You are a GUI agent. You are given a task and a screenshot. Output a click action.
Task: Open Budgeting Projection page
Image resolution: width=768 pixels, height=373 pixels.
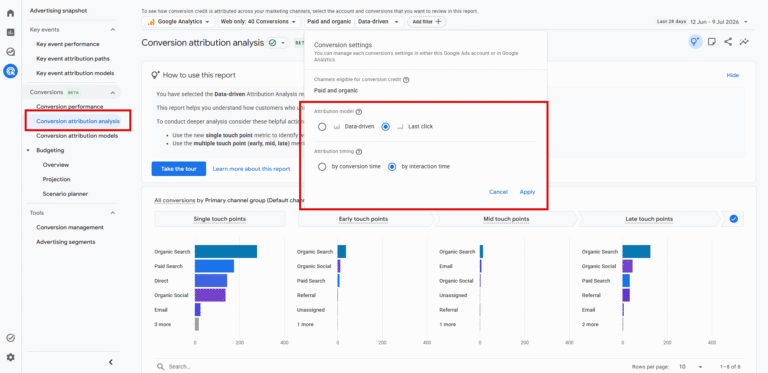pos(56,180)
